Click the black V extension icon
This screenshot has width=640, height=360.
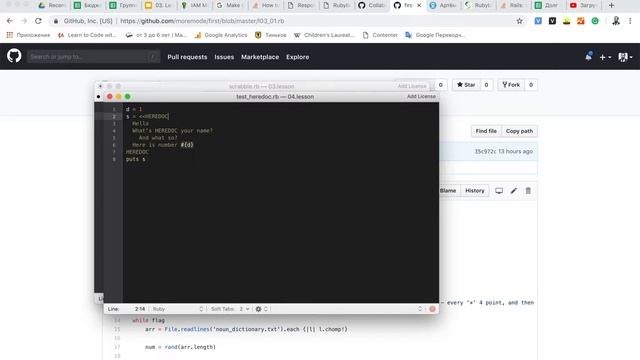click(552, 21)
